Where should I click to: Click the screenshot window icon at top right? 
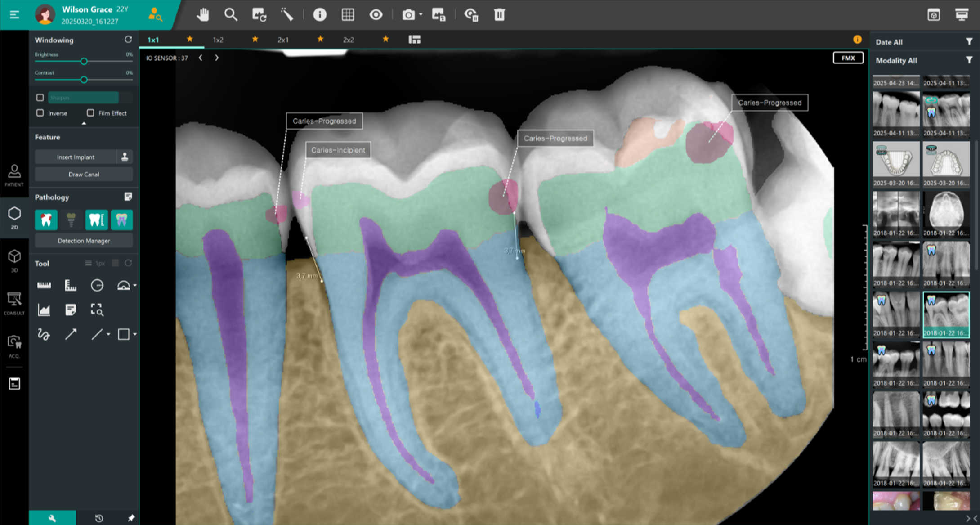934,15
